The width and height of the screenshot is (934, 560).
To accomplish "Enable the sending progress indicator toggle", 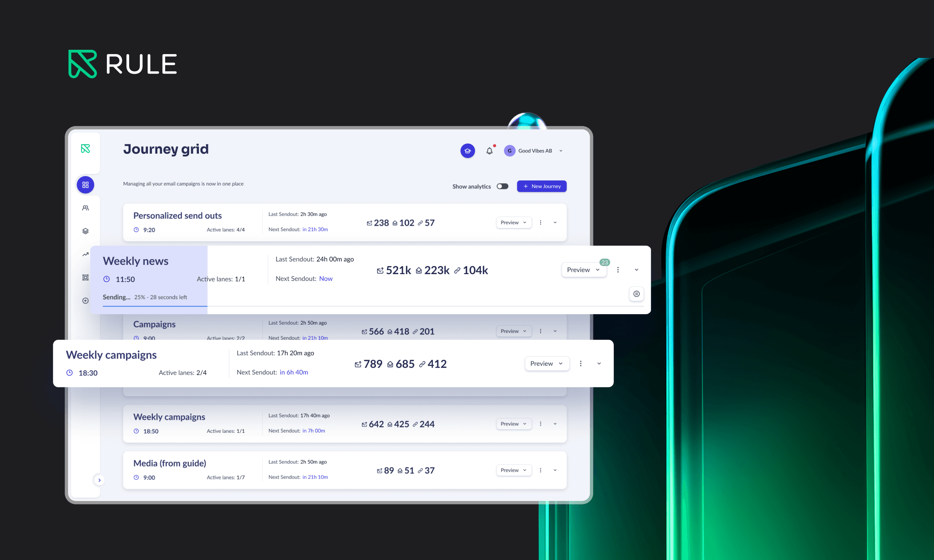I will coord(502,186).
